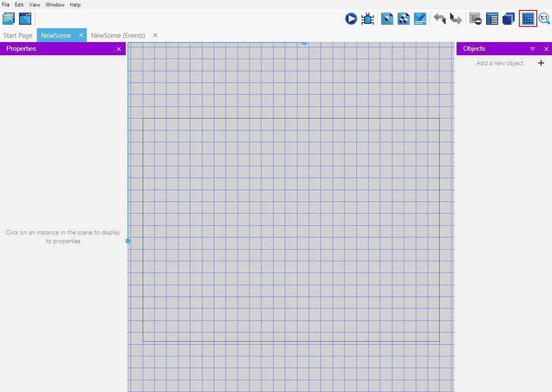Open the Edit menu
Viewport: 552px width, 392px height.
[x=19, y=5]
